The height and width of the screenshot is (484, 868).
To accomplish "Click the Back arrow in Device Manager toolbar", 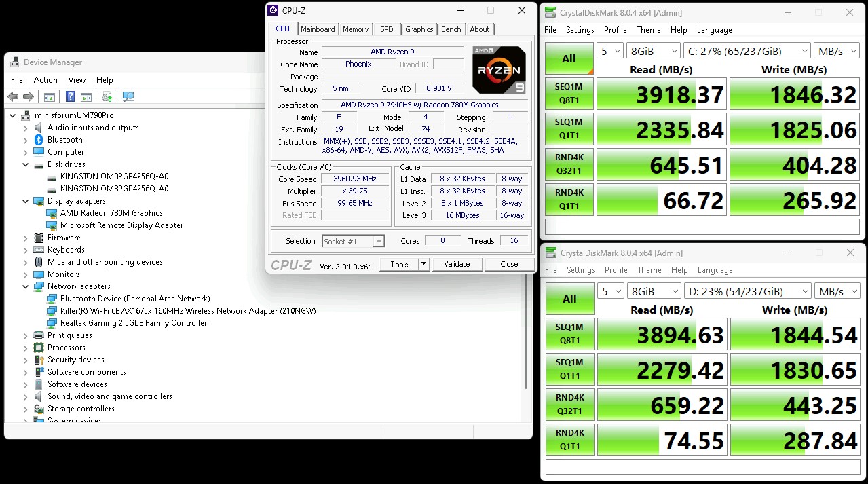I will (x=13, y=97).
